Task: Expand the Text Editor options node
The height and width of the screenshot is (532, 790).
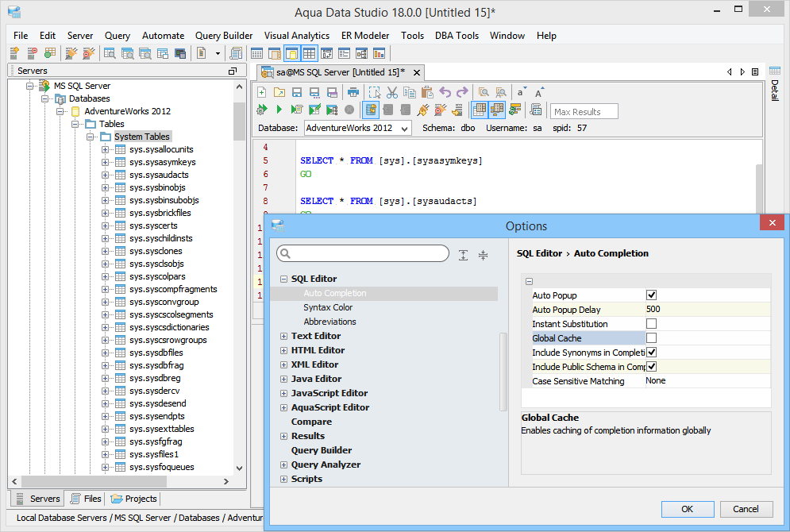Action: pyautogui.click(x=284, y=336)
